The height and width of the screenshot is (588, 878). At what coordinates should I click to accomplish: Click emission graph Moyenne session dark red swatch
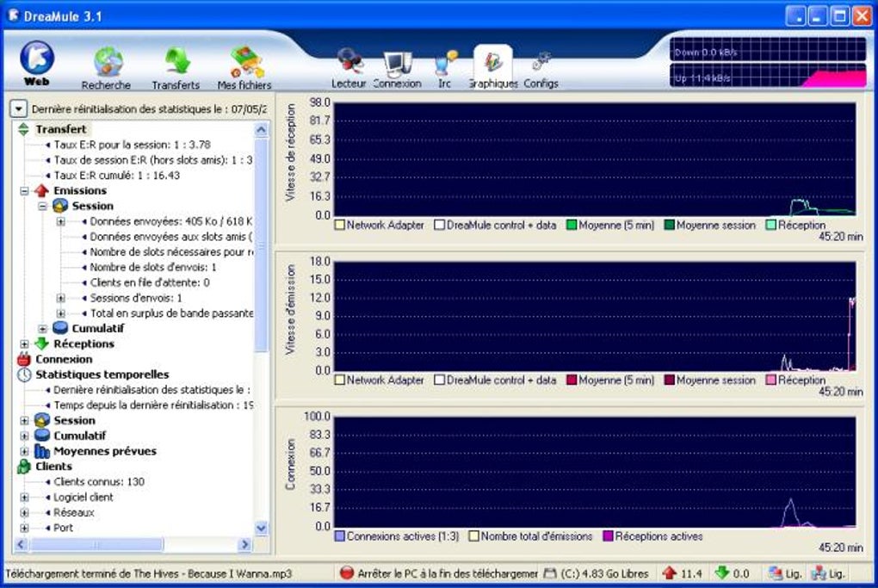tap(669, 381)
